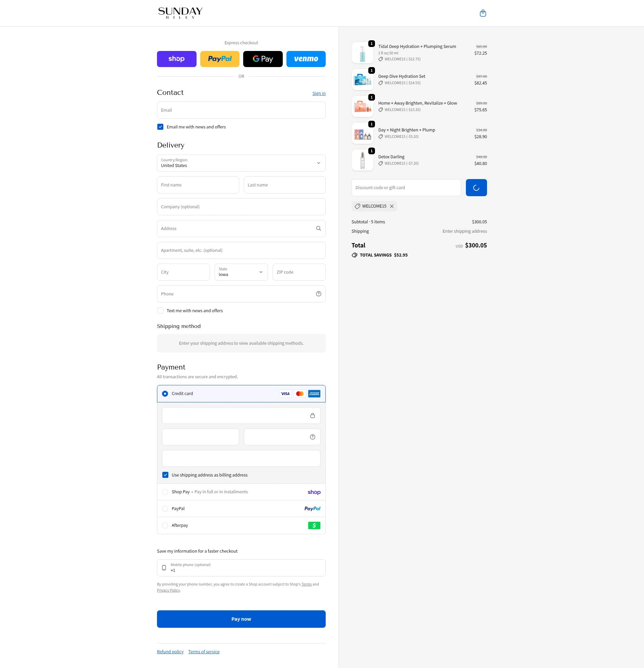Click the security code help icon
Viewport: 644px width, 668px height.
312,437
